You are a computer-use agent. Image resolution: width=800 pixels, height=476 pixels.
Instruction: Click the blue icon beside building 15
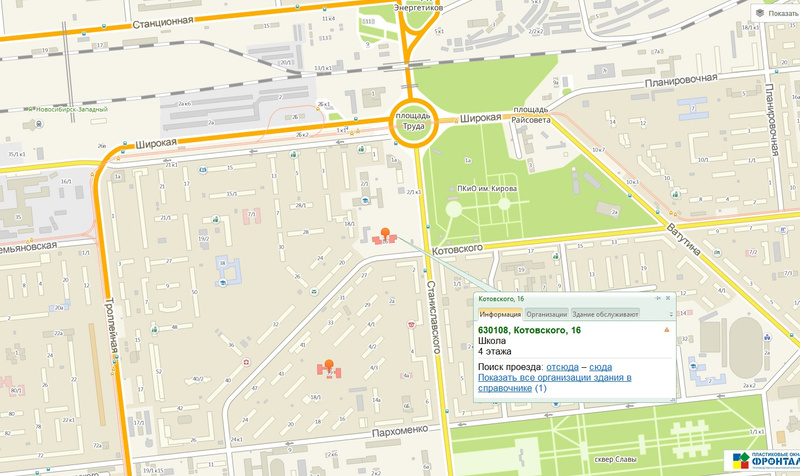point(203,169)
